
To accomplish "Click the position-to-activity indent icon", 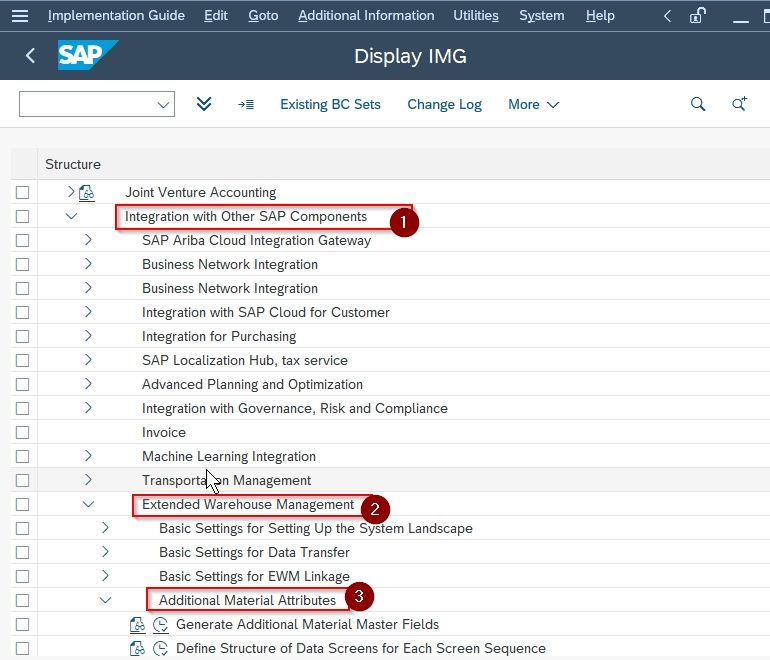I will pyautogui.click(x=246, y=104).
